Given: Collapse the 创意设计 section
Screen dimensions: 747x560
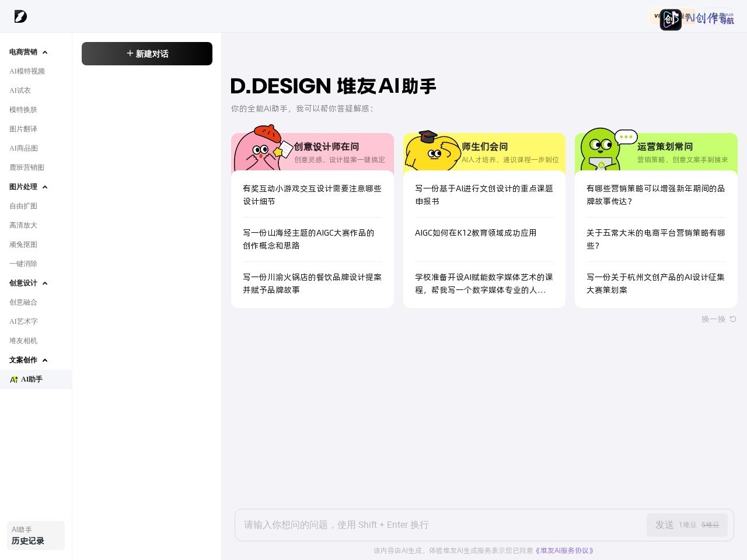Looking at the screenshot, I should coord(45,283).
